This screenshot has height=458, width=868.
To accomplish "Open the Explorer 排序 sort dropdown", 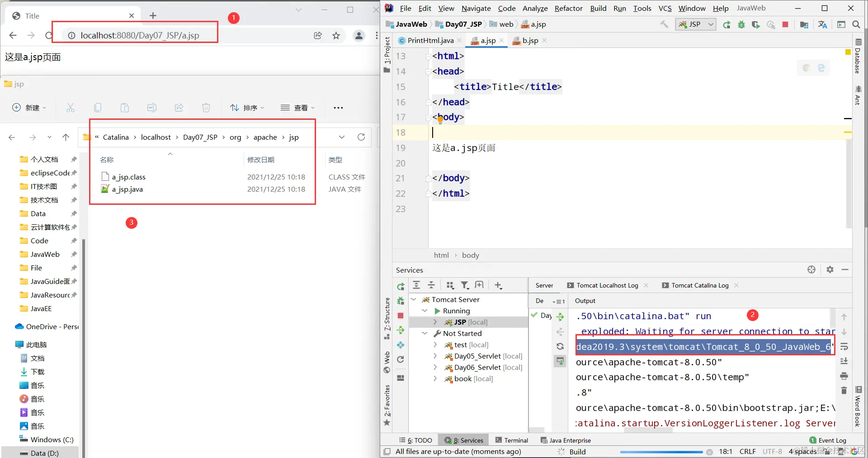I will pos(247,108).
